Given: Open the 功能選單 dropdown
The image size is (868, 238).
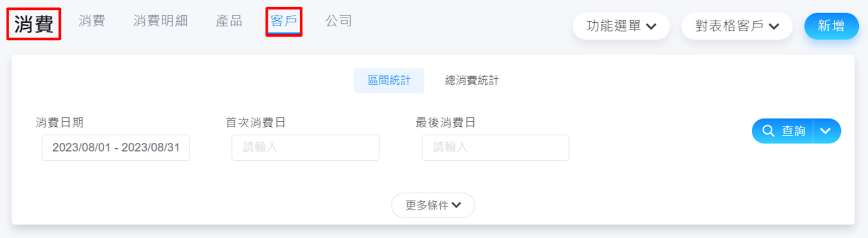Looking at the screenshot, I should [621, 26].
